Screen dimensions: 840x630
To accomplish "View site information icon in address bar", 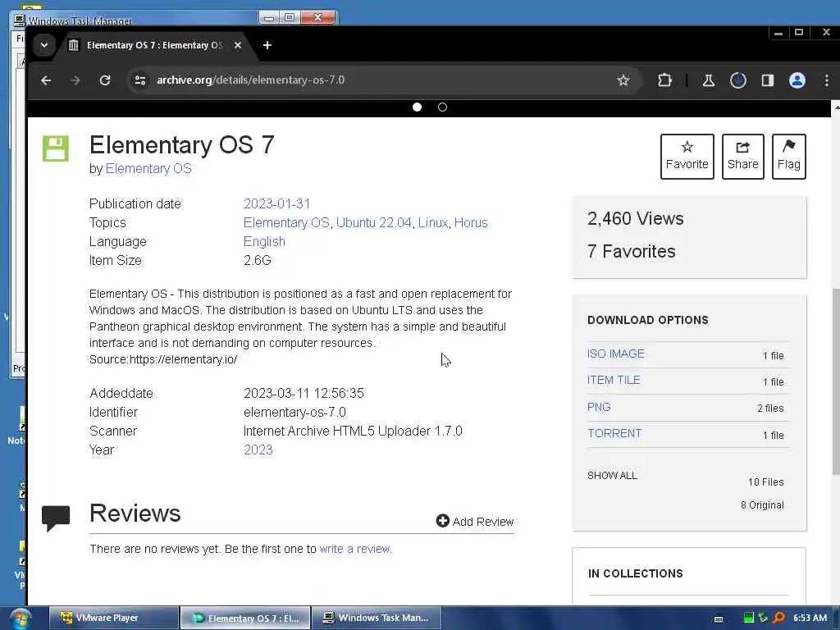I will (140, 80).
